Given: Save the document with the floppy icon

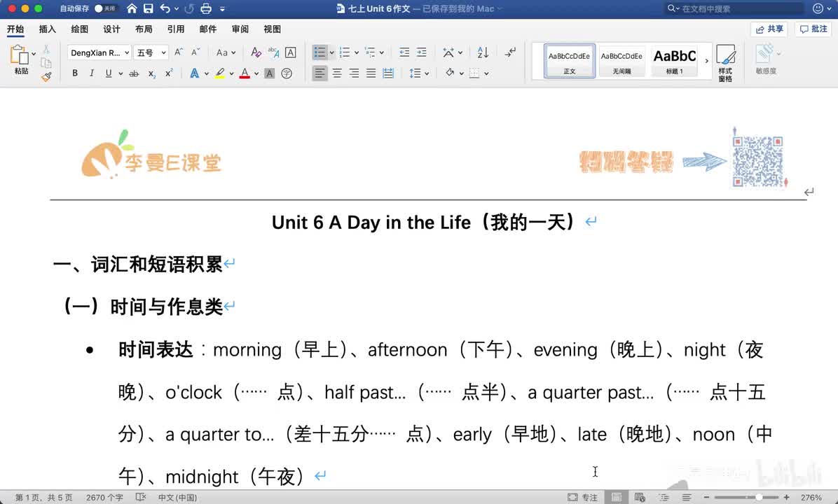Looking at the screenshot, I should [148, 8].
